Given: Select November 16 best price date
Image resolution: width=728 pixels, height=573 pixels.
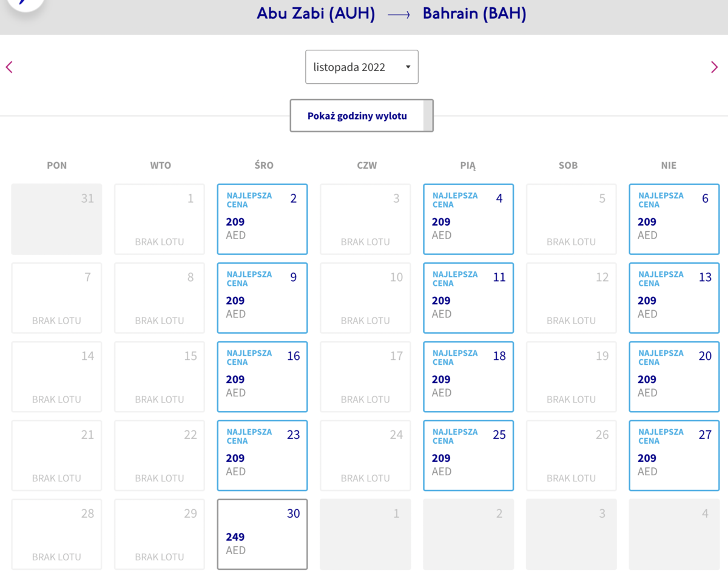Looking at the screenshot, I should (262, 377).
